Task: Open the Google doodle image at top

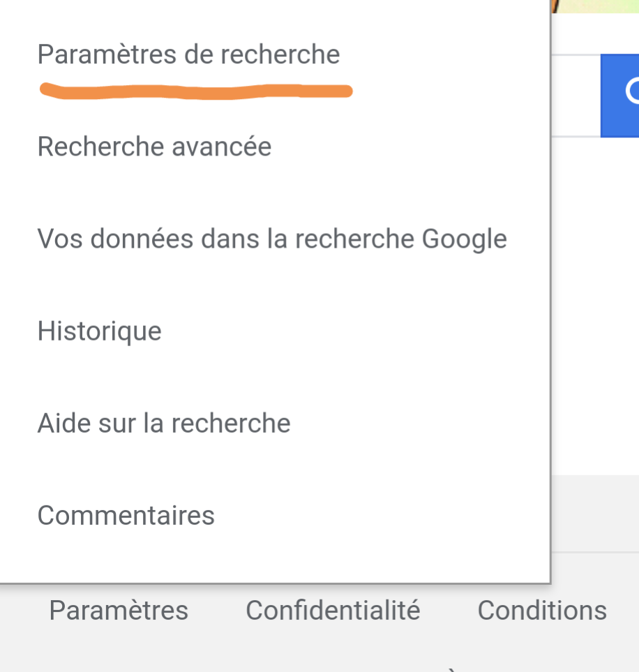Action: (x=595, y=6)
